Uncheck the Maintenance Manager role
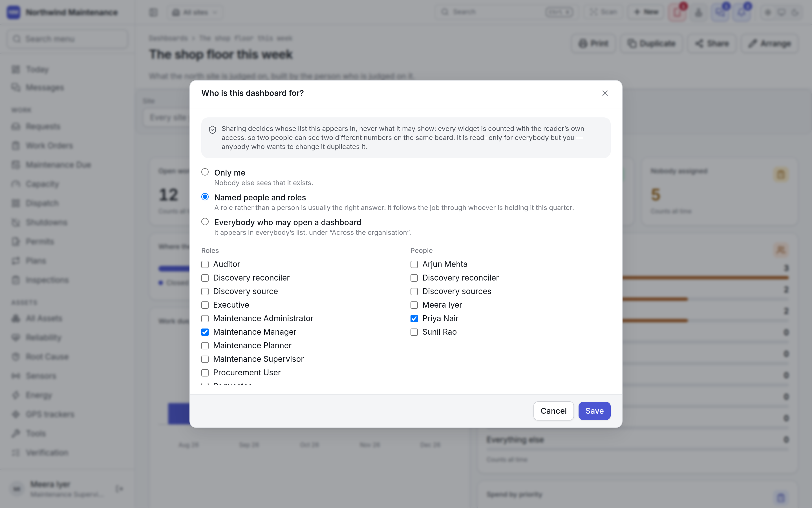This screenshot has width=812, height=508. point(205,332)
